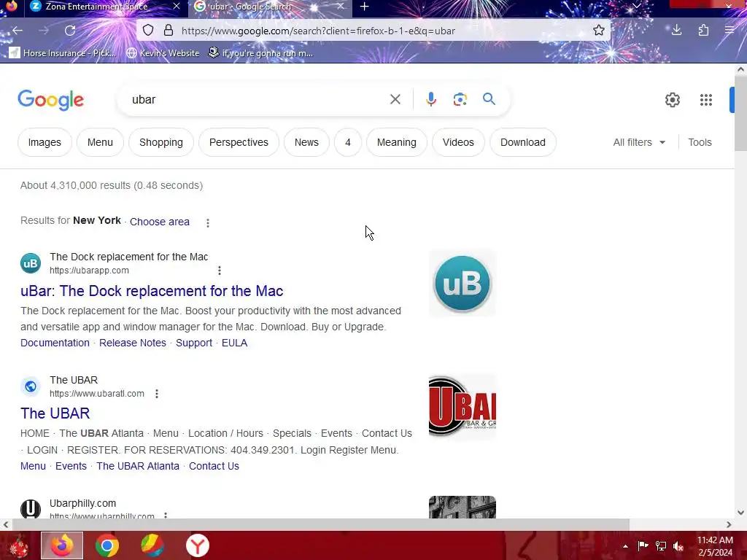747x560 pixels.
Task: Open network status tray icon
Action: tap(661, 546)
